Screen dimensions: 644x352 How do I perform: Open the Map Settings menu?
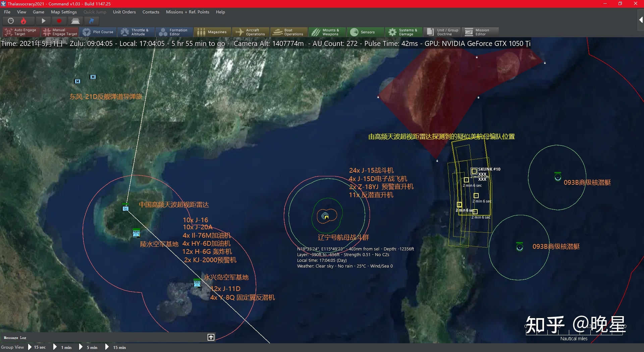(x=64, y=12)
